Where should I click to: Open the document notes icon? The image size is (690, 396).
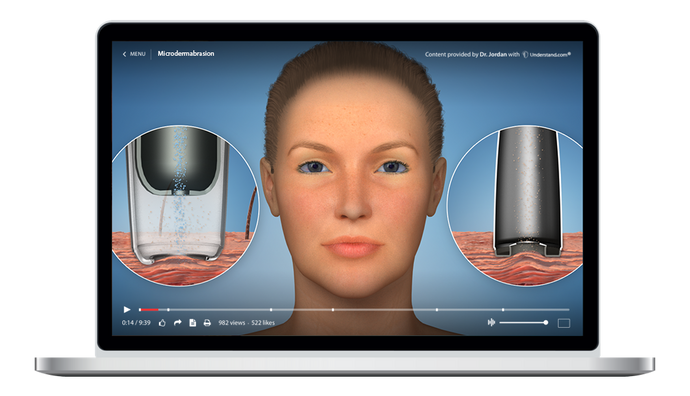(192, 323)
